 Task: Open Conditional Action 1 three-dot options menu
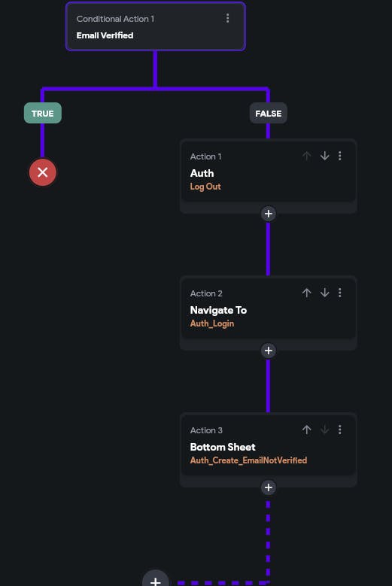[x=227, y=18]
